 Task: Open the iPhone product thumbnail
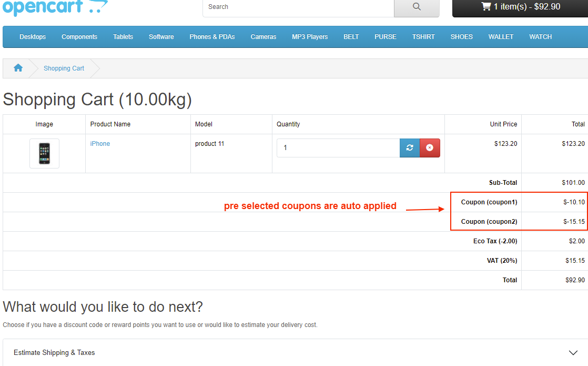click(44, 153)
